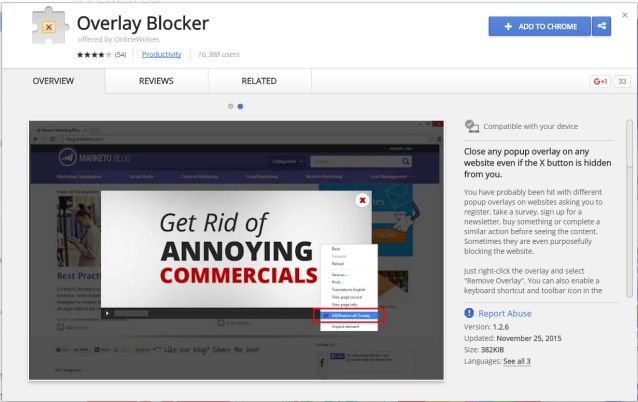Click the star rating row

[94, 55]
